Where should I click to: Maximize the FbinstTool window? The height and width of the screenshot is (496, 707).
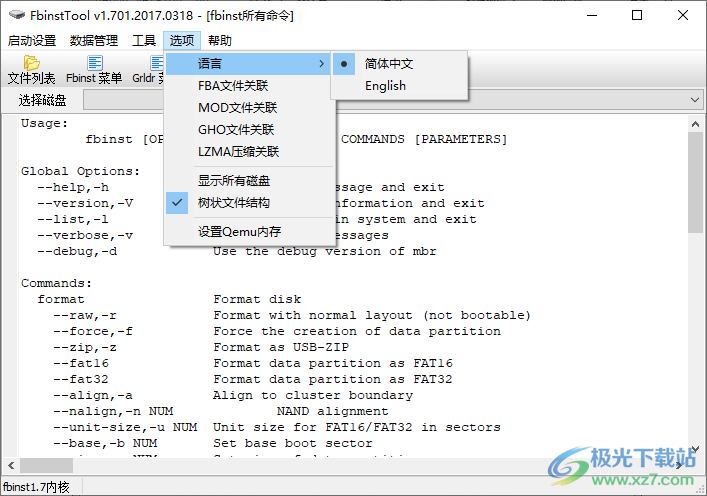click(637, 15)
